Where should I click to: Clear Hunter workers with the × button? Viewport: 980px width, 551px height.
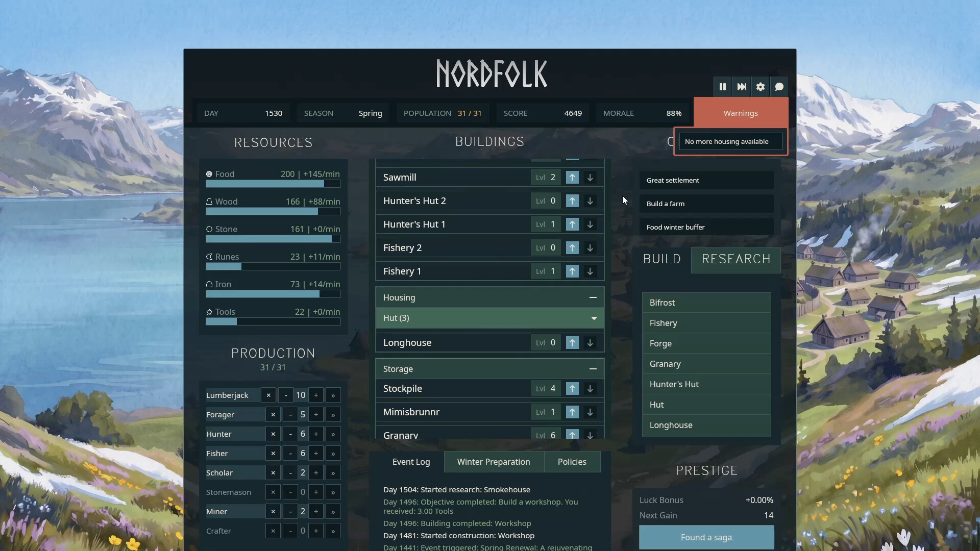[x=273, y=434]
